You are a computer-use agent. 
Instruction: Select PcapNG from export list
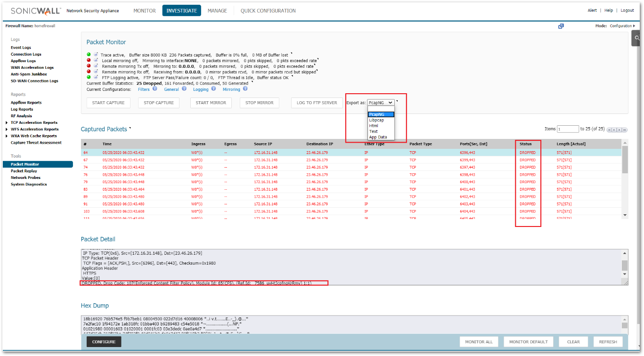[x=381, y=114]
